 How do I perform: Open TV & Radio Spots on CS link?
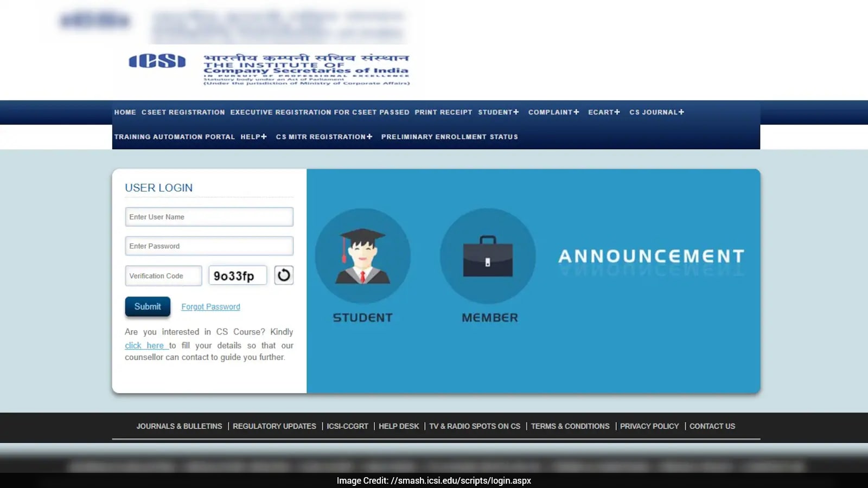coord(475,426)
